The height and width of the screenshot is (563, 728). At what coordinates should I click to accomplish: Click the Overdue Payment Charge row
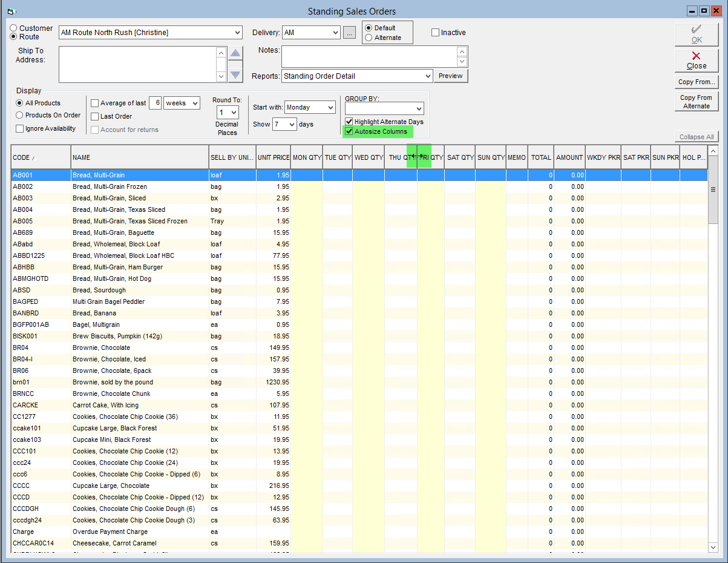[359, 532]
